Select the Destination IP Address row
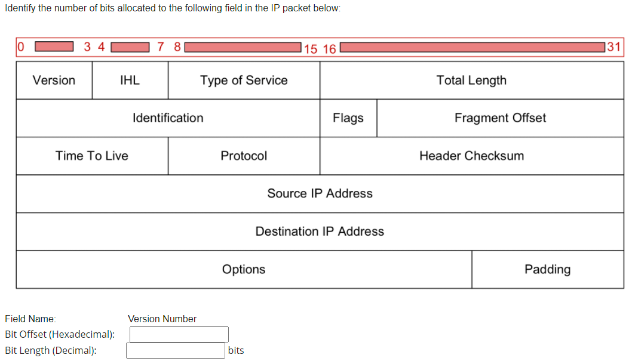Image resolution: width=632 pixels, height=364 pixels. point(320,232)
